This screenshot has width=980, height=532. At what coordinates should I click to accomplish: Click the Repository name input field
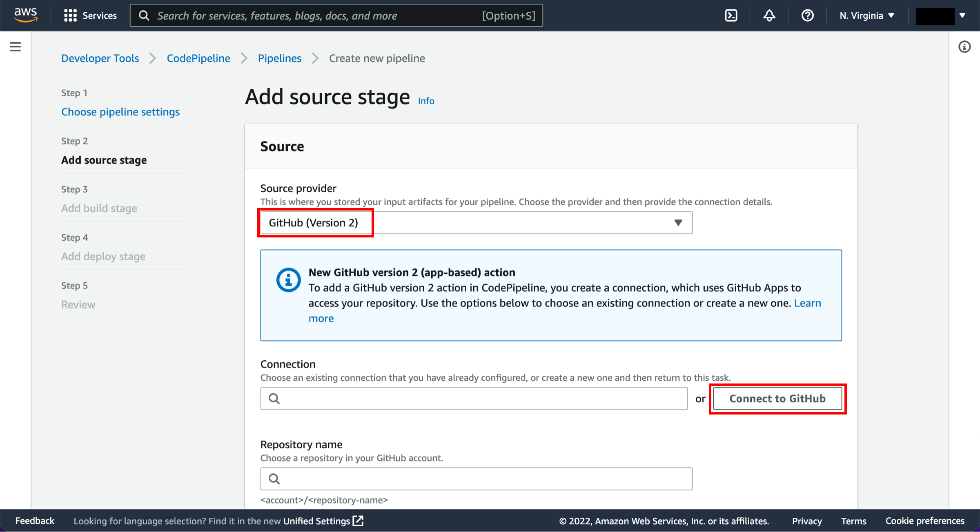[x=476, y=479]
